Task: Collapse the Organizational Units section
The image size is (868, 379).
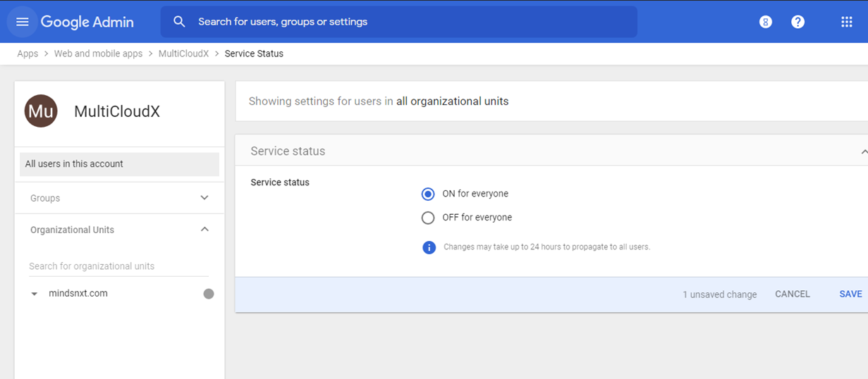Action: 204,230
